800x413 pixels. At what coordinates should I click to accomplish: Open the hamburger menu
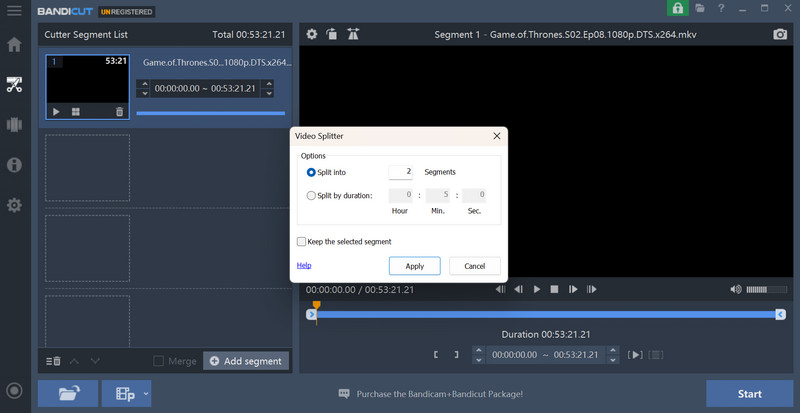pos(14,11)
